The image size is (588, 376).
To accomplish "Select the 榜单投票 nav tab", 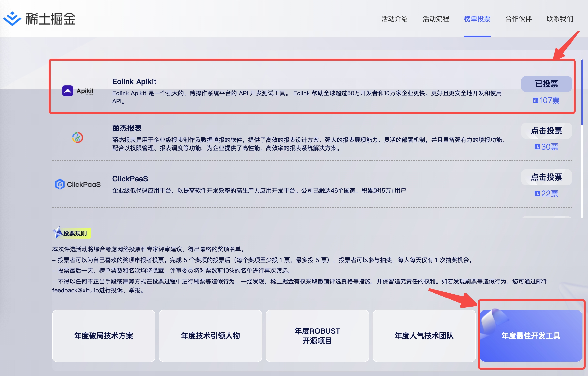I will (x=477, y=19).
